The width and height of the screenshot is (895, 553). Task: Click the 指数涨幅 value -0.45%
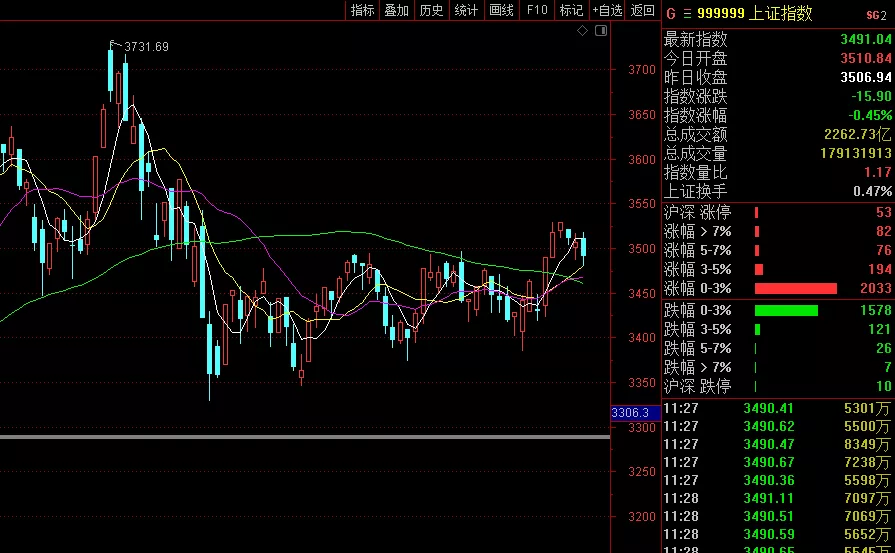(870, 115)
